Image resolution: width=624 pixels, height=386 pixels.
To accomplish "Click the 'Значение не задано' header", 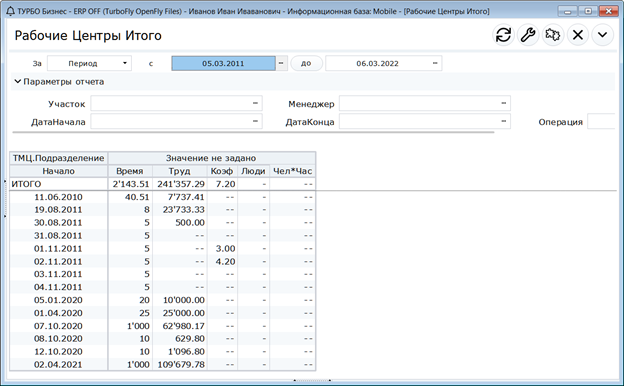I will 212,158.
